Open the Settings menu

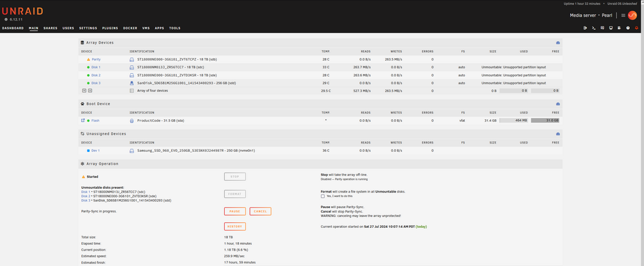(88, 28)
